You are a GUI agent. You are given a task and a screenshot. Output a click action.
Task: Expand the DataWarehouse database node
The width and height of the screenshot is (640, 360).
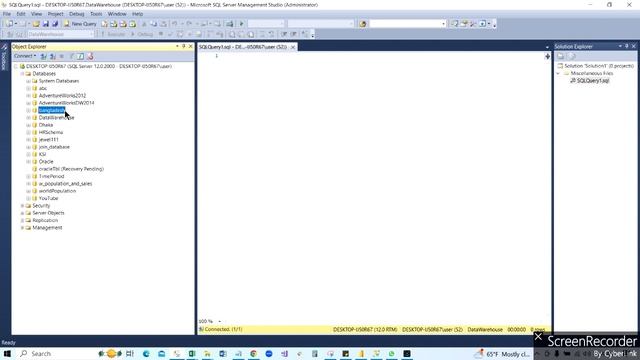pos(29,118)
